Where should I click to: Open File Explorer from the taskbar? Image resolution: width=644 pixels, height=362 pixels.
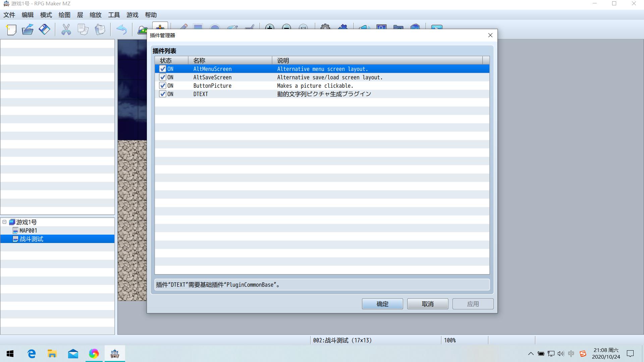coord(52,354)
